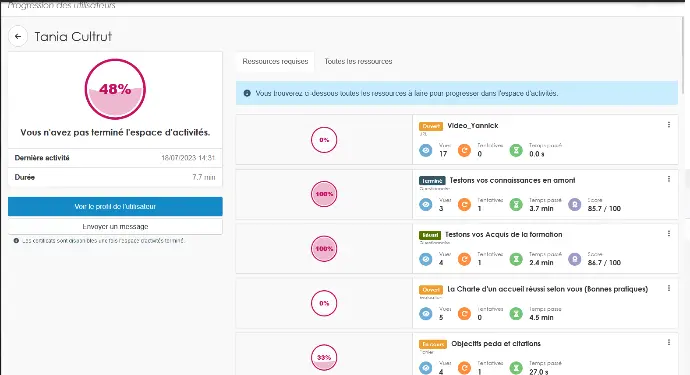Image resolution: width=690 pixels, height=375 pixels.
Task: Click the green badge on Testons vos Acquis de la formation
Action: [430, 235]
